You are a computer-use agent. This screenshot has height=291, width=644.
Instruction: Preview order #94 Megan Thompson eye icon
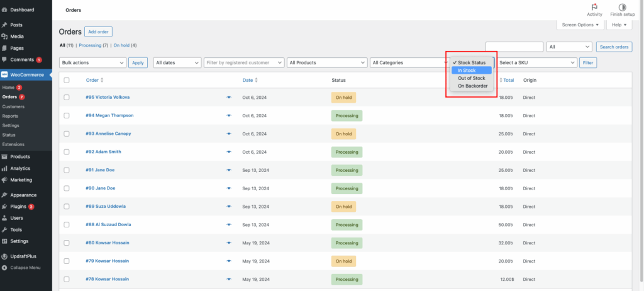229,116
